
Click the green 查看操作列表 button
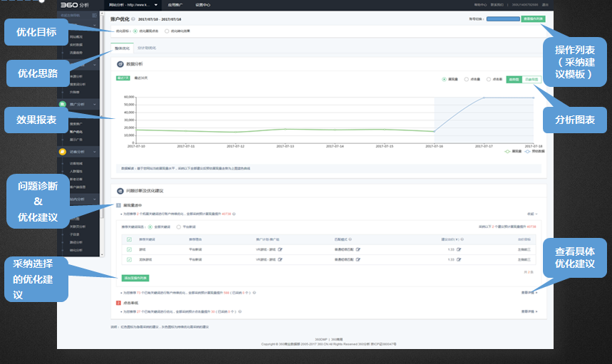[534, 19]
